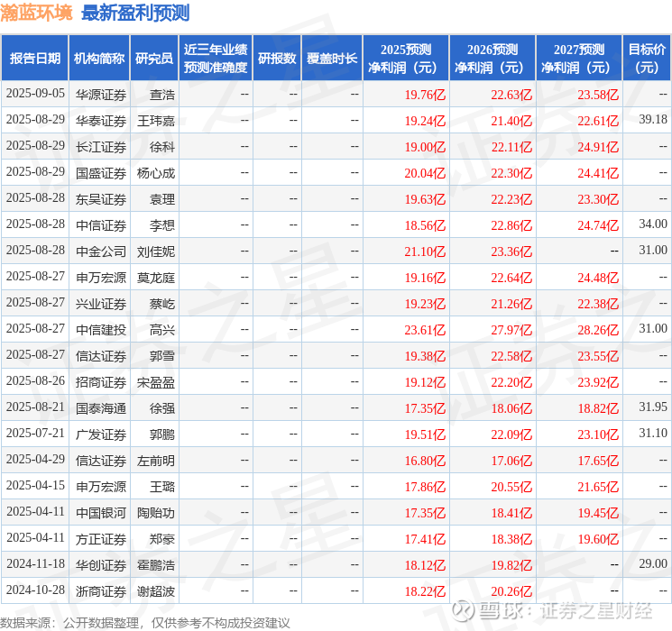
Task: Select the date 2025-09-05
Action: tap(35, 94)
